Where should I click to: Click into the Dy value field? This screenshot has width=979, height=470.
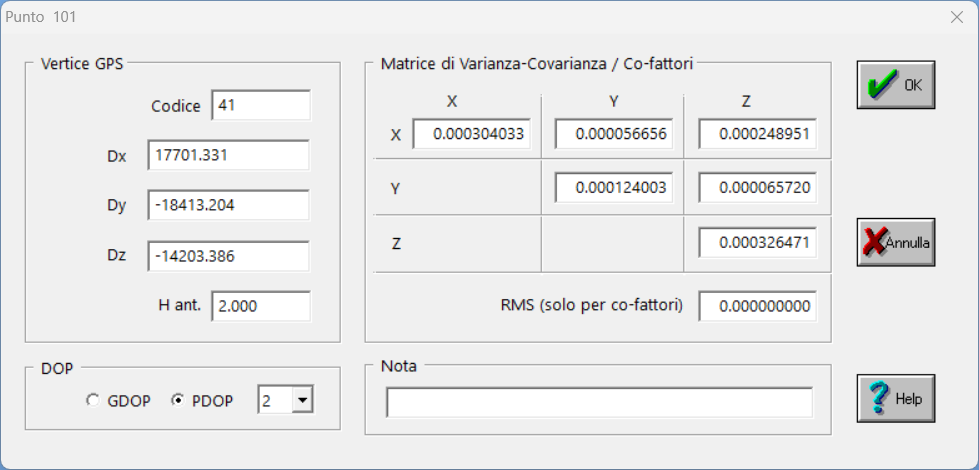tap(228, 205)
